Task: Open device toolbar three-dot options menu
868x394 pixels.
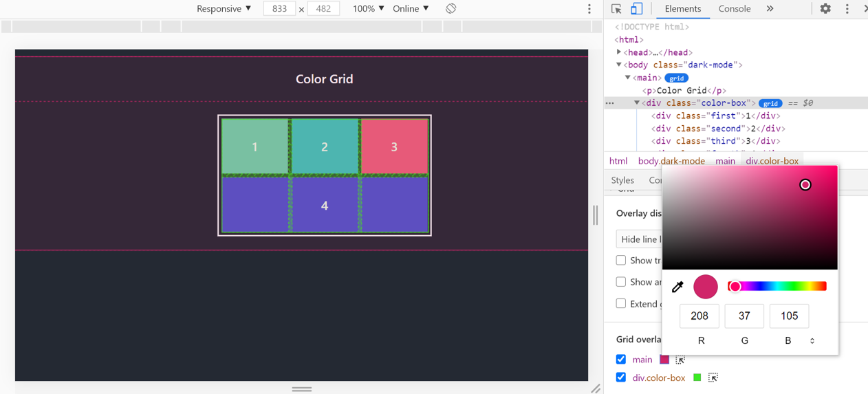Action: point(589,9)
